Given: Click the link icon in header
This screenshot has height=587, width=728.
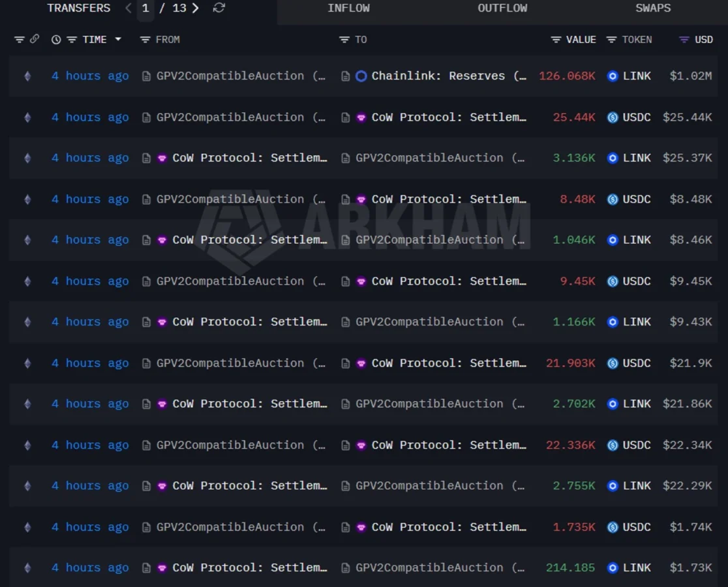Looking at the screenshot, I should [x=35, y=39].
